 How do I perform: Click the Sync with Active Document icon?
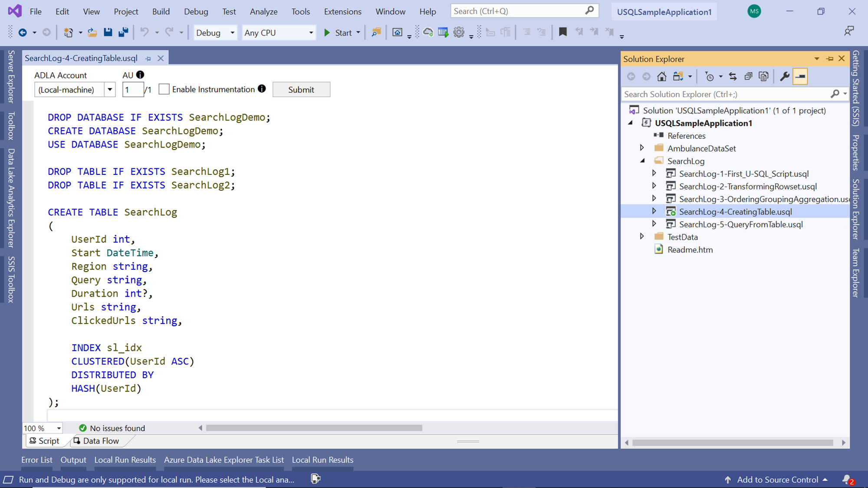pos(733,77)
